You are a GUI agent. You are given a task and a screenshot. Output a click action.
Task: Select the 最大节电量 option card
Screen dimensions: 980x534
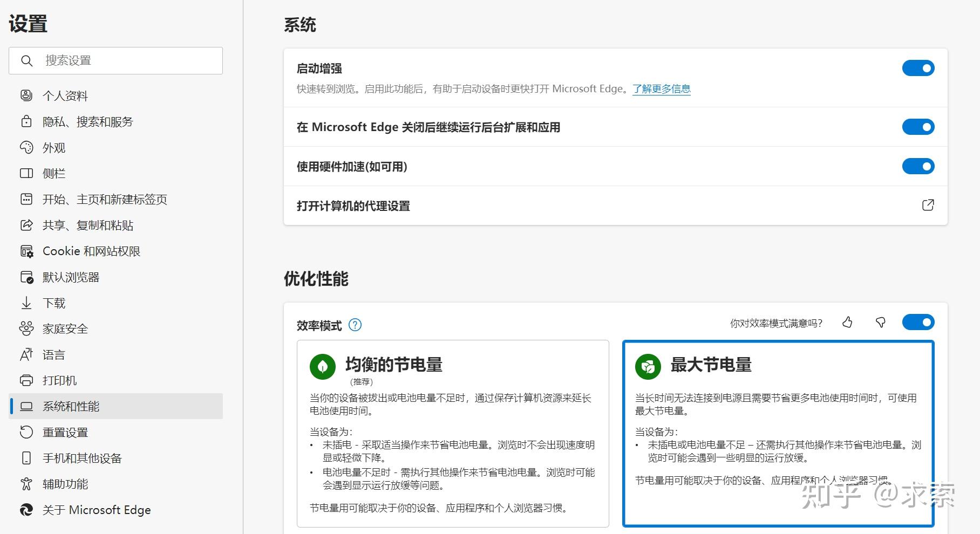(778, 433)
